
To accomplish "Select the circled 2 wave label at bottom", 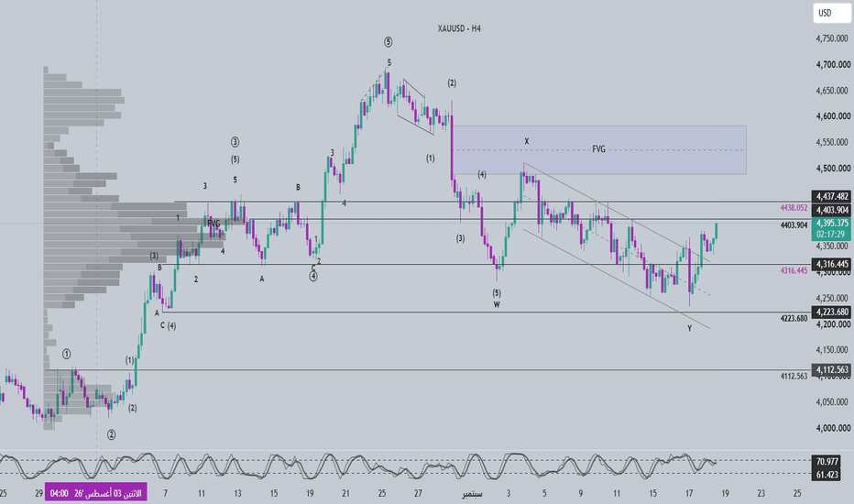I will [x=111, y=434].
